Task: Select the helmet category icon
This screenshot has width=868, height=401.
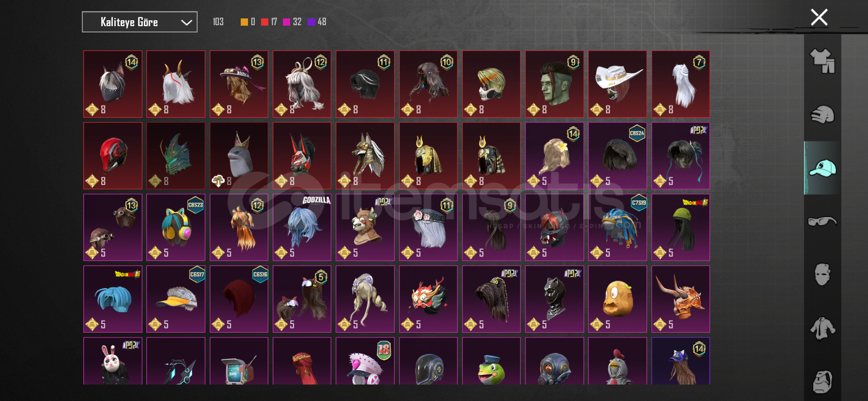Action: point(822,115)
